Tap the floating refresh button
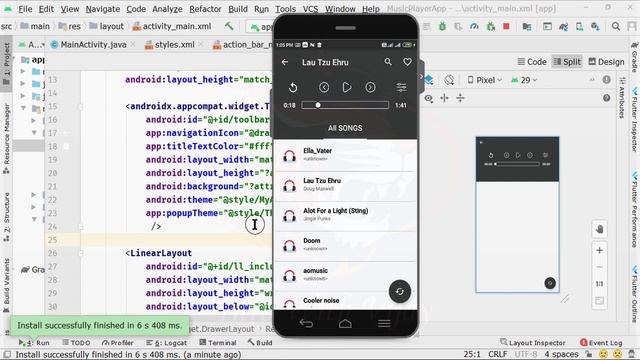Screen dimensions: 640x360 400,291
